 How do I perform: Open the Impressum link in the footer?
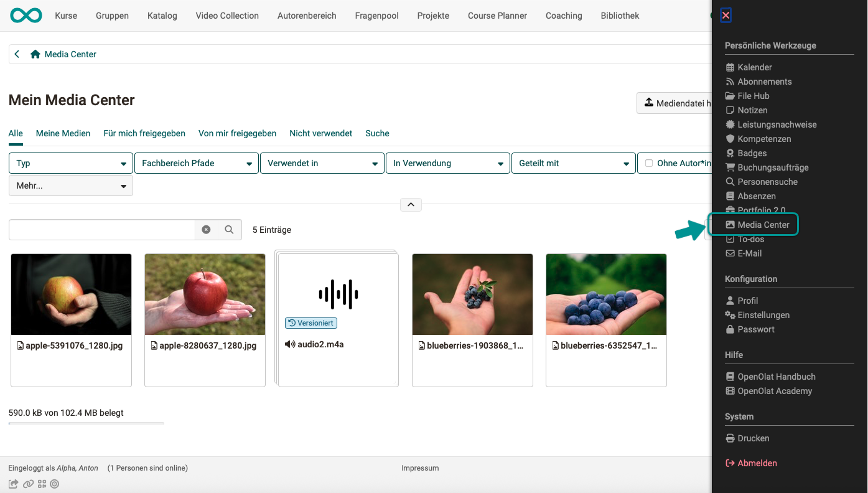click(x=419, y=468)
